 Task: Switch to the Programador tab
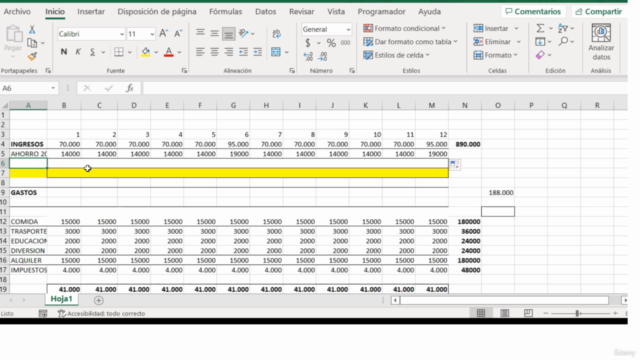(x=382, y=11)
